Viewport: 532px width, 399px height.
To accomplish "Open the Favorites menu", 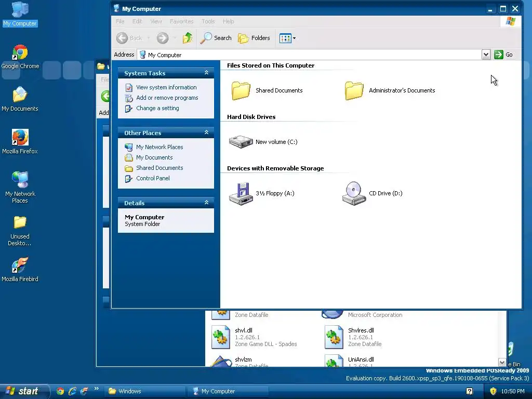I will pos(181,21).
